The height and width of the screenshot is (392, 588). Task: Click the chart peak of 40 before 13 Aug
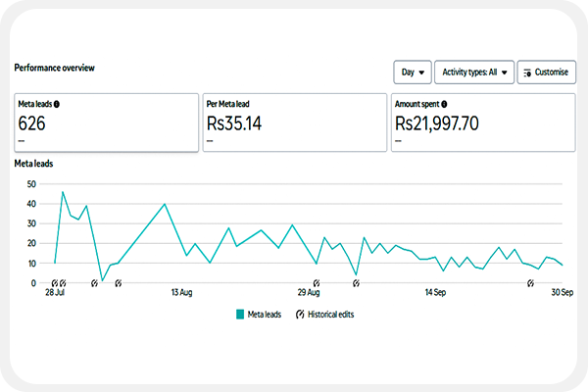coord(165,204)
